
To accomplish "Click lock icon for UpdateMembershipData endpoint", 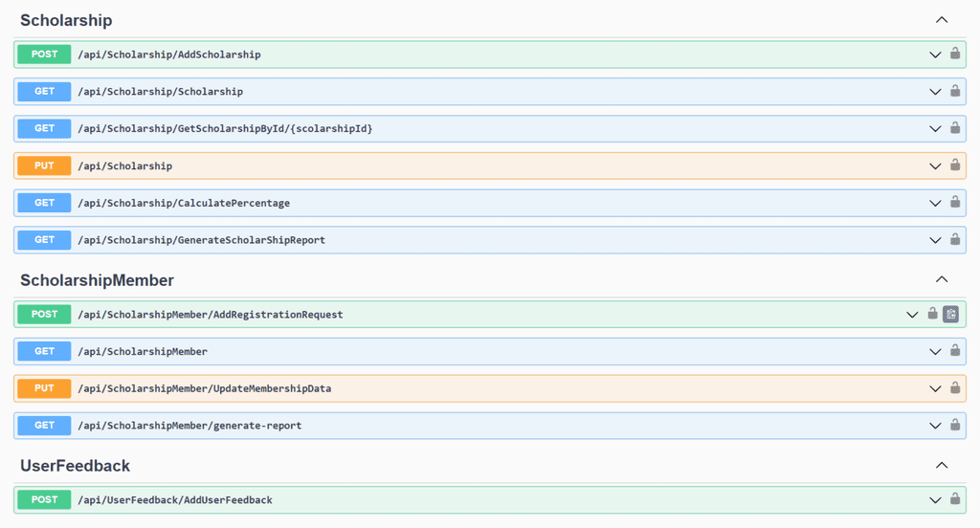I will tap(955, 388).
